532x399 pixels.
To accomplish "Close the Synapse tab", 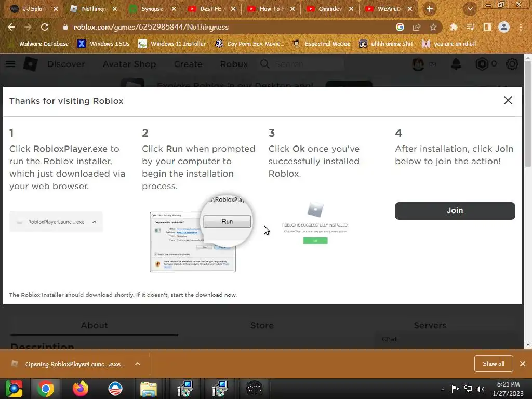I will click(x=174, y=9).
